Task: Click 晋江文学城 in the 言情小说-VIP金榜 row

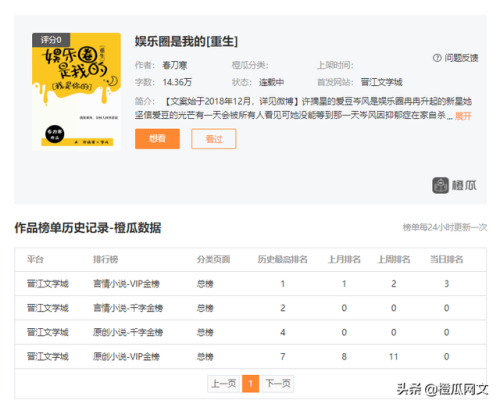Action: (x=48, y=284)
